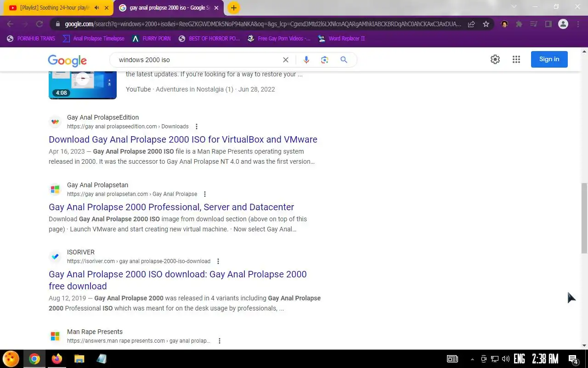Viewport: 588px width, 368px height.
Task: Clear the search query with X
Action: 286,60
